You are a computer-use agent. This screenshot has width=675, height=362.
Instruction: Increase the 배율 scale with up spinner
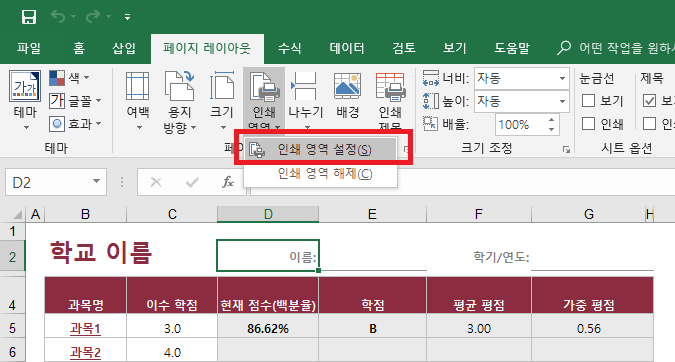click(551, 120)
